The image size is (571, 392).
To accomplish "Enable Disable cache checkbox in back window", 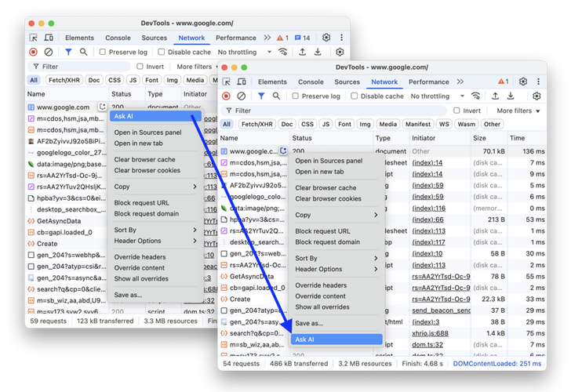I will coord(161,52).
